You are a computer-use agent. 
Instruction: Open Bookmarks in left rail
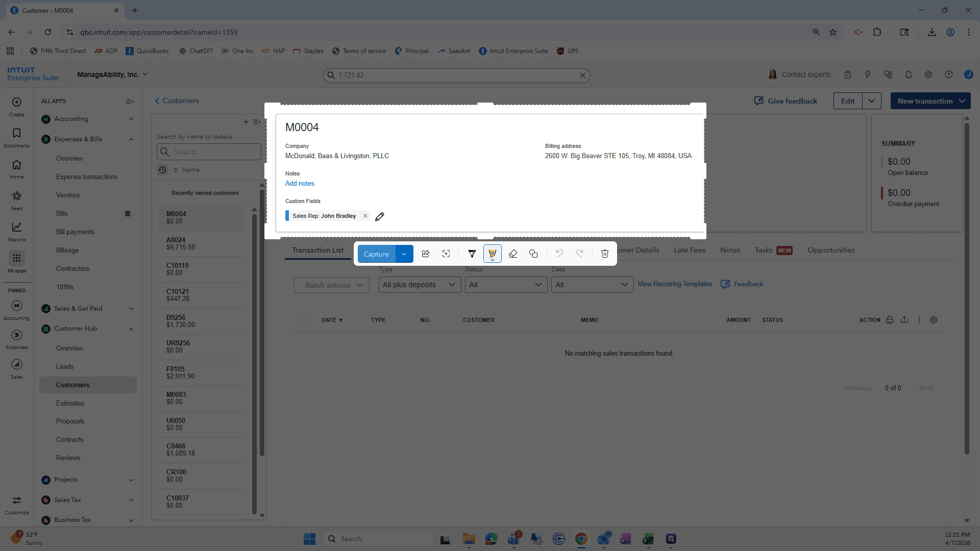(x=17, y=138)
